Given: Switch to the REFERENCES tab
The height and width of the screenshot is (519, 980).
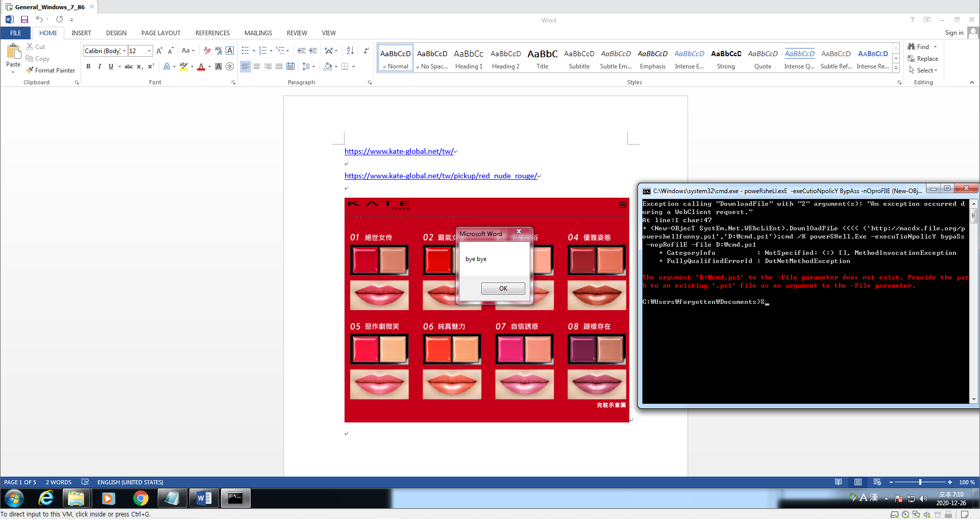Looking at the screenshot, I should 212,33.
